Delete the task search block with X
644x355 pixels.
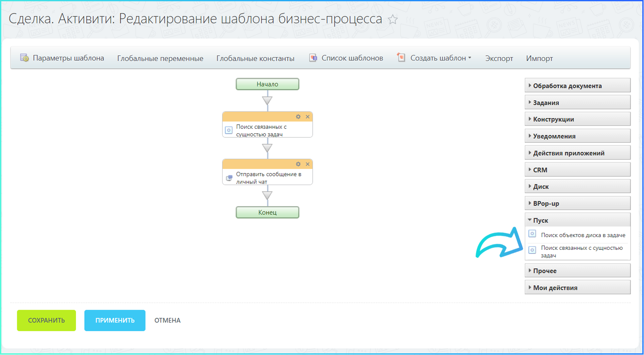308,117
